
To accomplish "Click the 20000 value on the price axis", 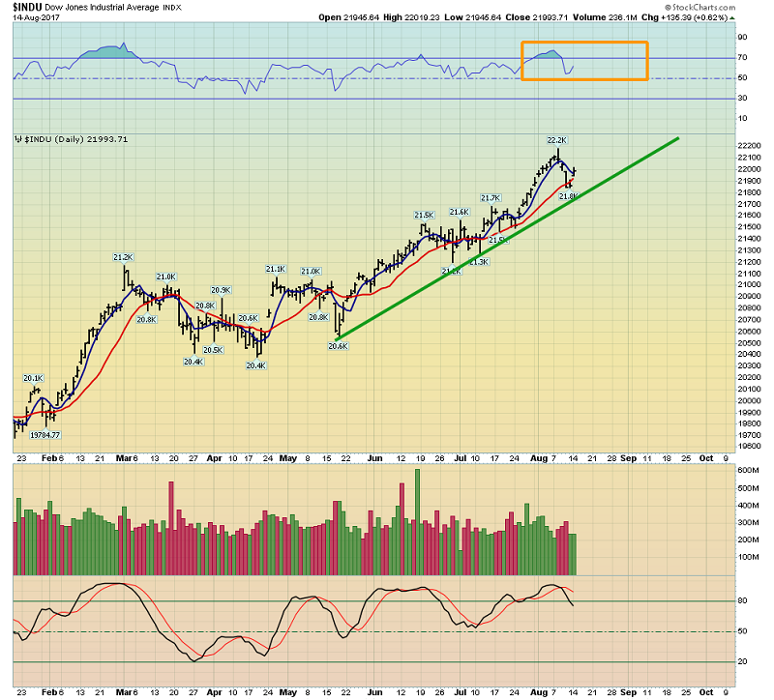I will pos(749,400).
